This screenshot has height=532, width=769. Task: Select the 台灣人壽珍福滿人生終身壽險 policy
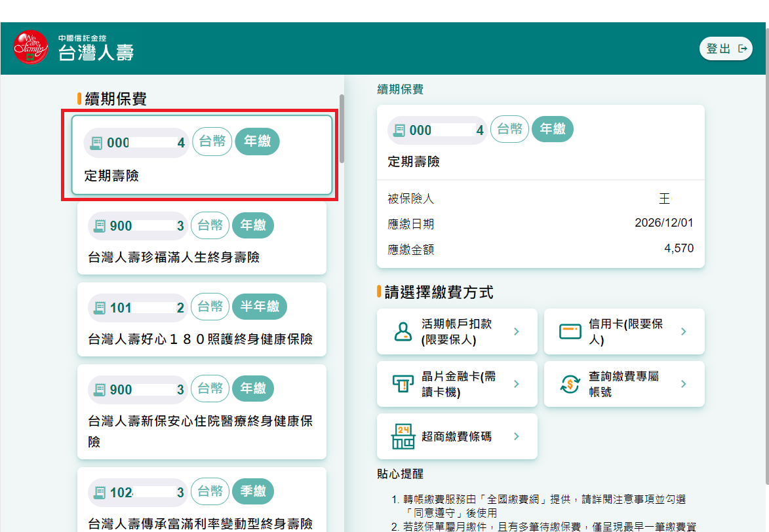coord(202,238)
